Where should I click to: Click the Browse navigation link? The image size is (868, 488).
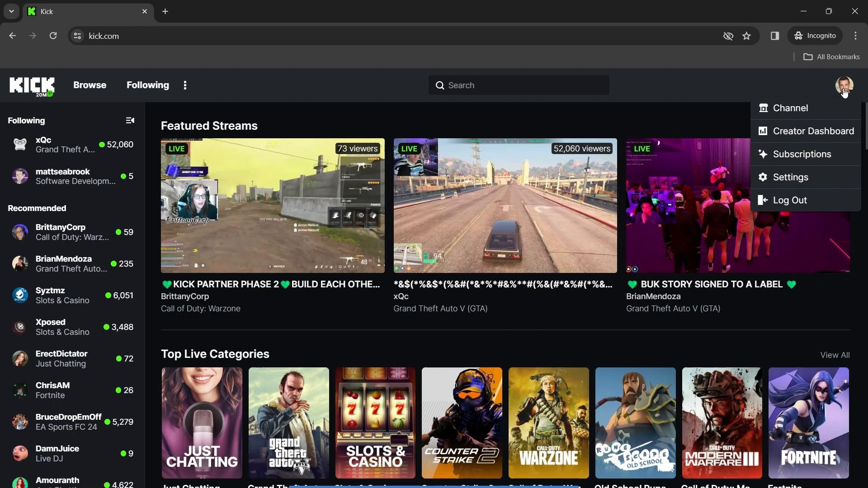90,85
